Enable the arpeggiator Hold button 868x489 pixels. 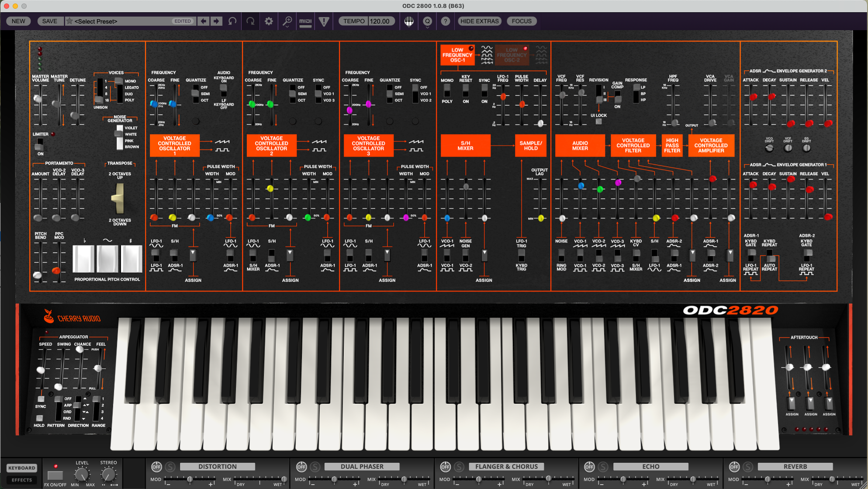(39, 418)
